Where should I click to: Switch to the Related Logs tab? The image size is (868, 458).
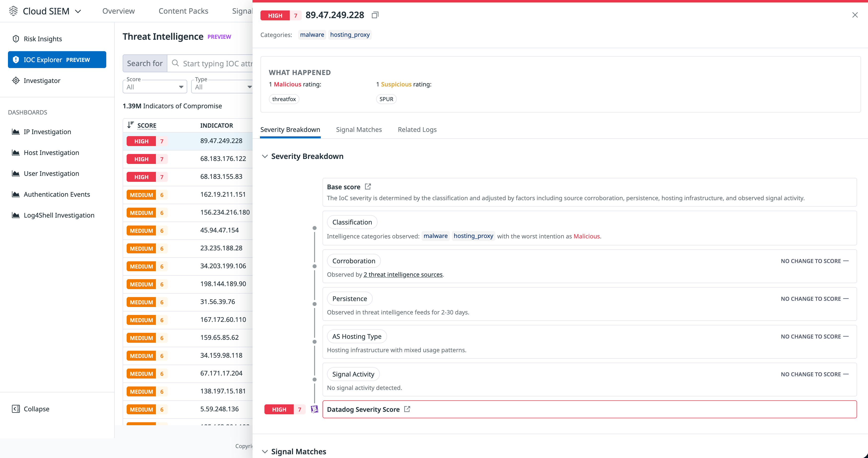pyautogui.click(x=417, y=129)
